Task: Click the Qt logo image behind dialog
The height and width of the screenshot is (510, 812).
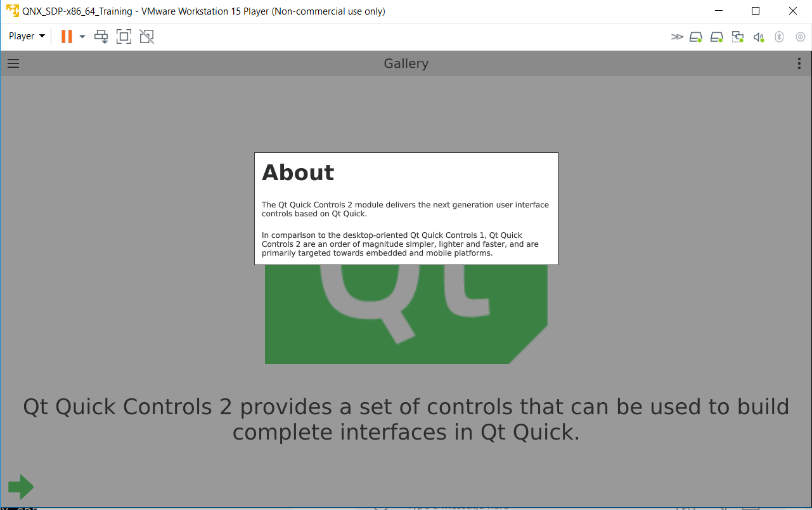Action: 406,314
